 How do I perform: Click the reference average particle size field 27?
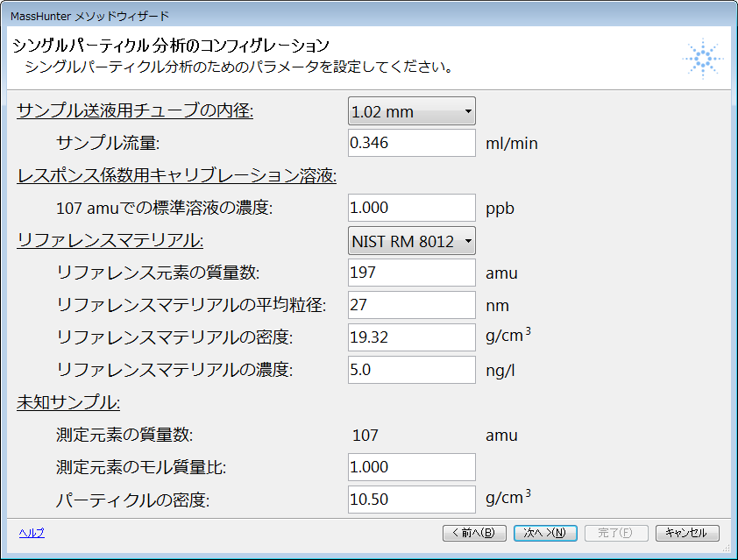pyautogui.click(x=412, y=305)
